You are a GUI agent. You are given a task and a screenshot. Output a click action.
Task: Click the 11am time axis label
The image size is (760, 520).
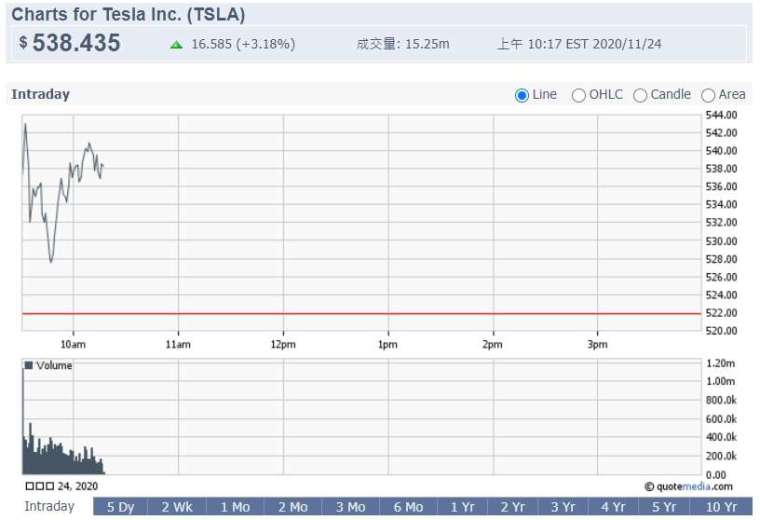pos(178,345)
